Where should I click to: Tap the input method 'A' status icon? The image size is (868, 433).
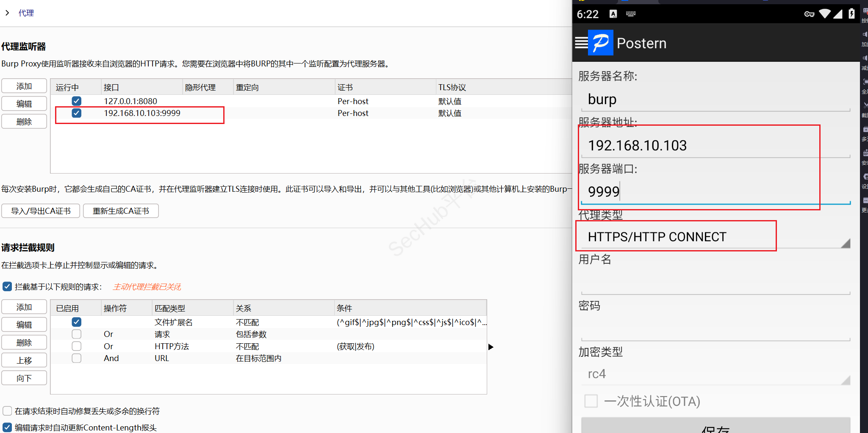[613, 14]
